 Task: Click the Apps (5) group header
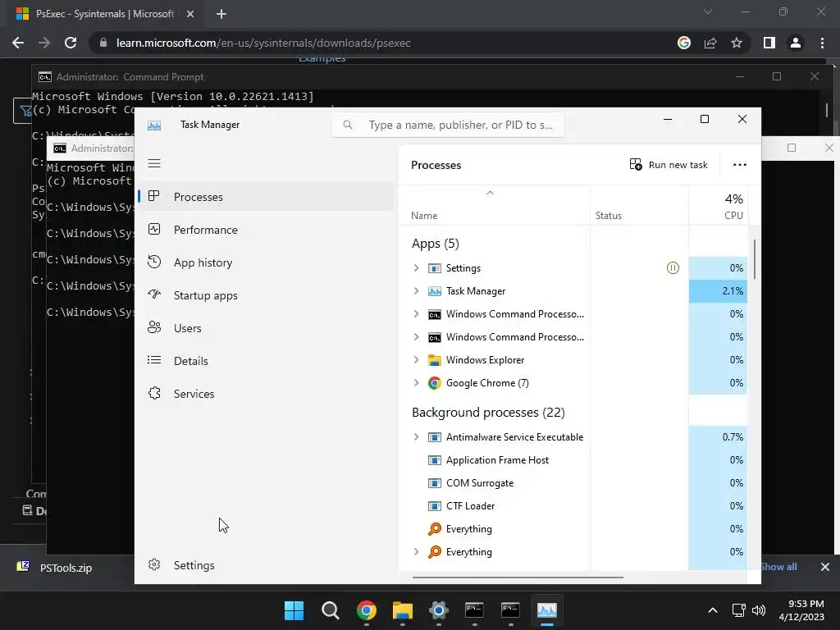(x=435, y=244)
